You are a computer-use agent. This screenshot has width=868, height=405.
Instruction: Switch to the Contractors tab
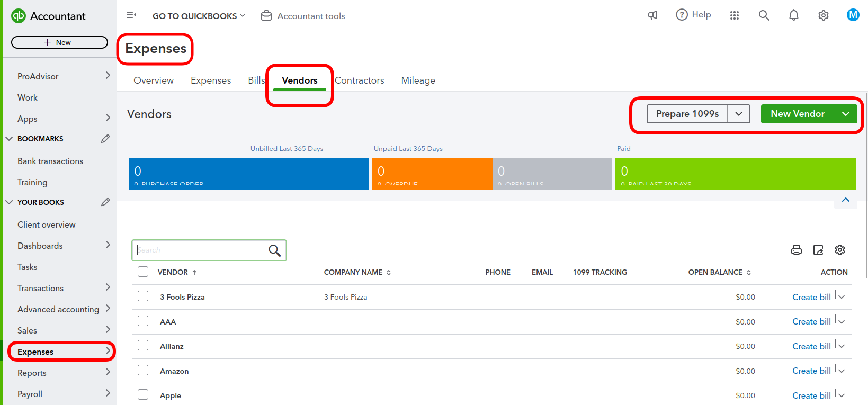(x=360, y=80)
